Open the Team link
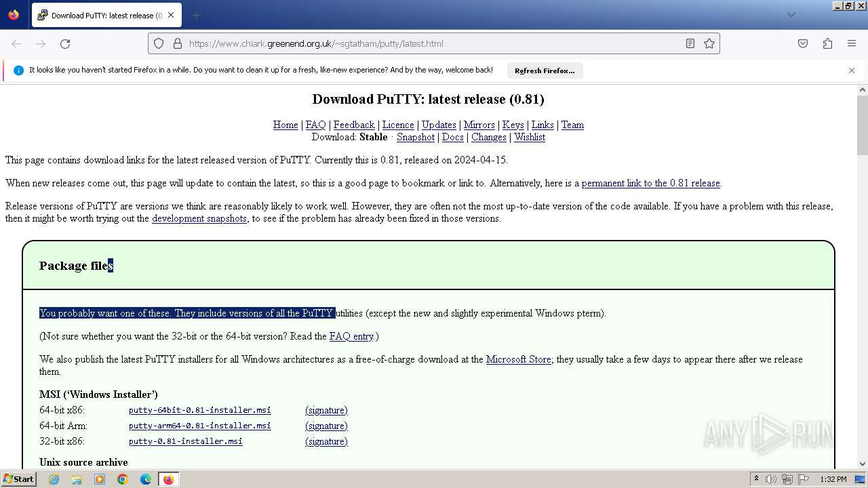Image resolution: width=868 pixels, height=488 pixels. [572, 125]
